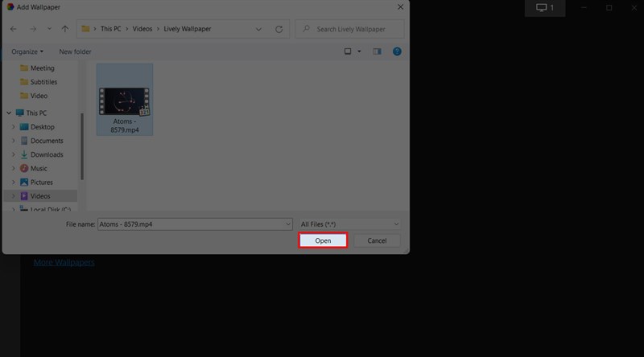Image resolution: width=644 pixels, height=357 pixels.
Task: Expand the Desktop tree node
Action: (x=12, y=127)
